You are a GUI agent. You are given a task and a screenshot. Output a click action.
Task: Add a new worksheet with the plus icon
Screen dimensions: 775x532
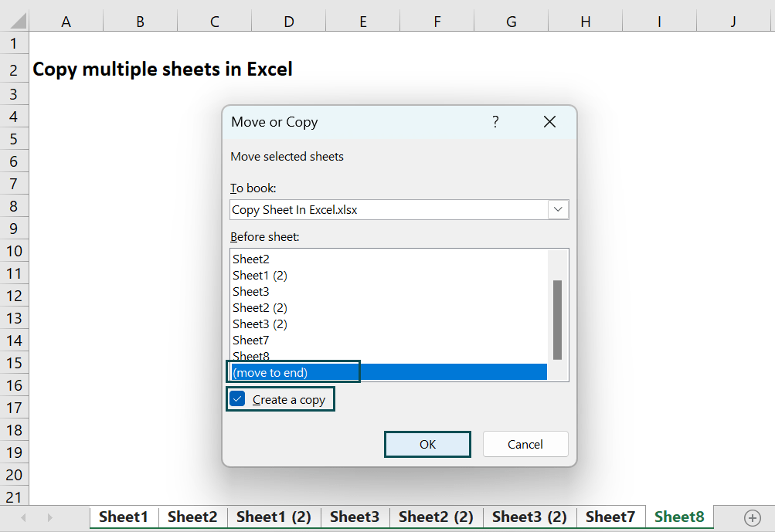(753, 517)
